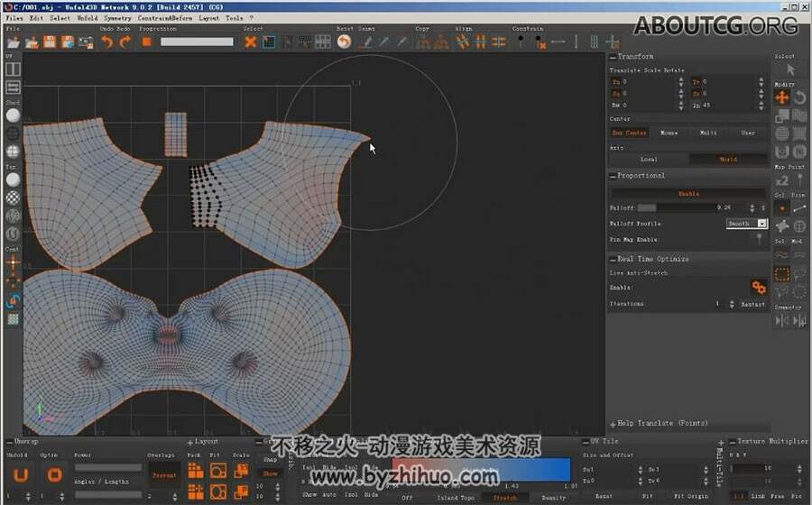The image size is (812, 505).
Task: Click the top Pack layout icon
Action: [195, 471]
